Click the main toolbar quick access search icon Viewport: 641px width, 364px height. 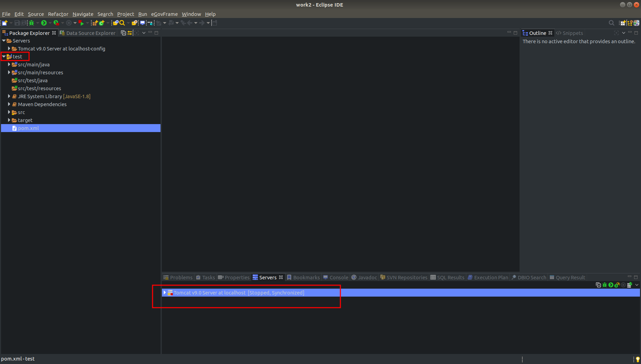pos(612,23)
